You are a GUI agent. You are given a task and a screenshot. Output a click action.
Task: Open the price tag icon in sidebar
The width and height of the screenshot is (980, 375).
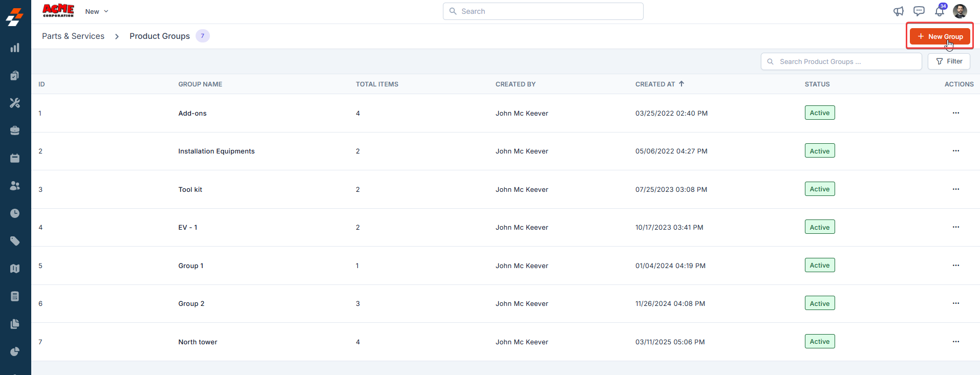click(15, 241)
